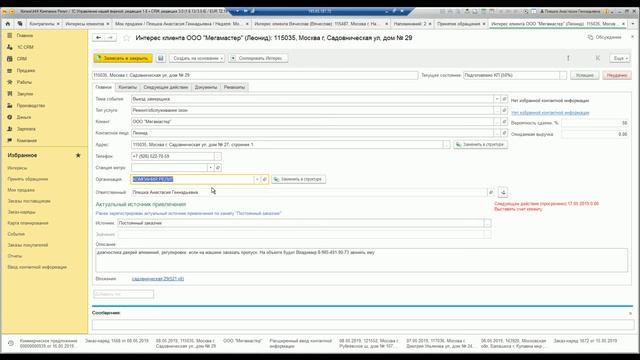Open Источник selection button
The image size is (640, 360).
tap(487, 223)
